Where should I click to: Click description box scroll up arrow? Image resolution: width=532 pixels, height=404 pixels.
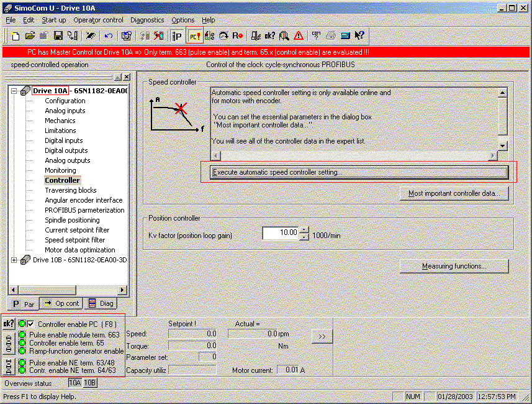point(502,93)
